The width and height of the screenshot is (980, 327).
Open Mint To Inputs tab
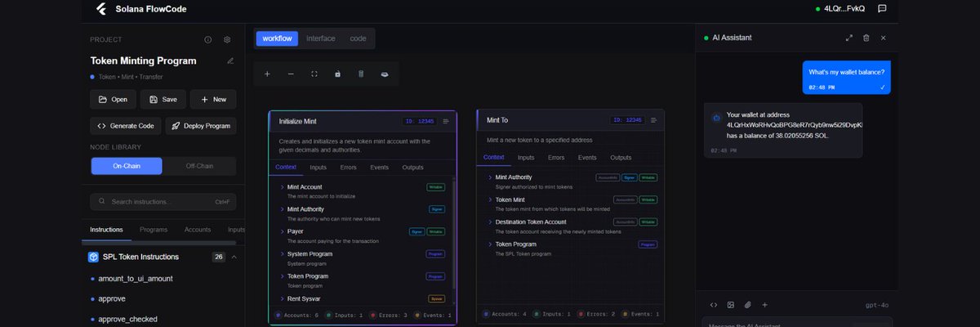[x=526, y=158]
